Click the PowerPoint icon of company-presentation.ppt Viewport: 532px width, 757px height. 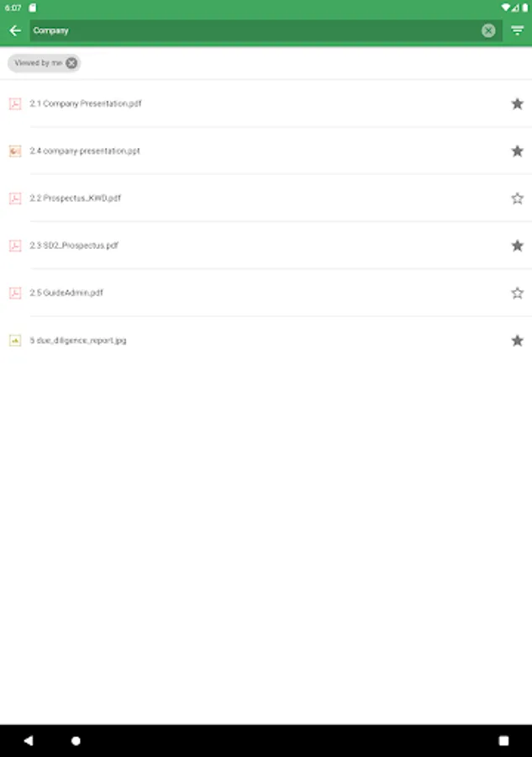coord(15,151)
